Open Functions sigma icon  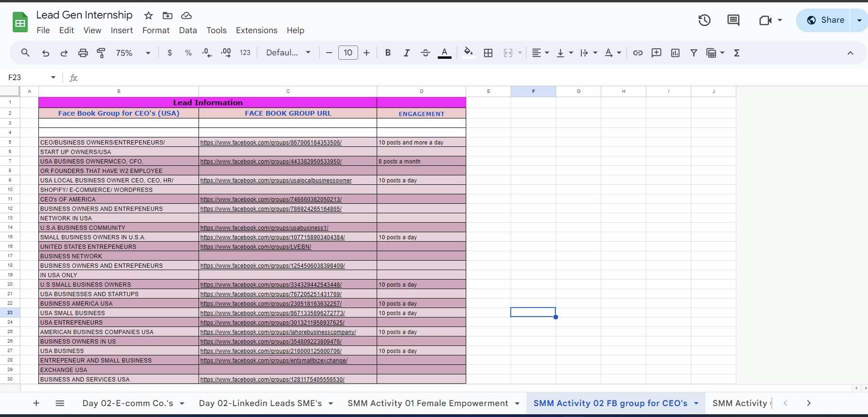[737, 53]
